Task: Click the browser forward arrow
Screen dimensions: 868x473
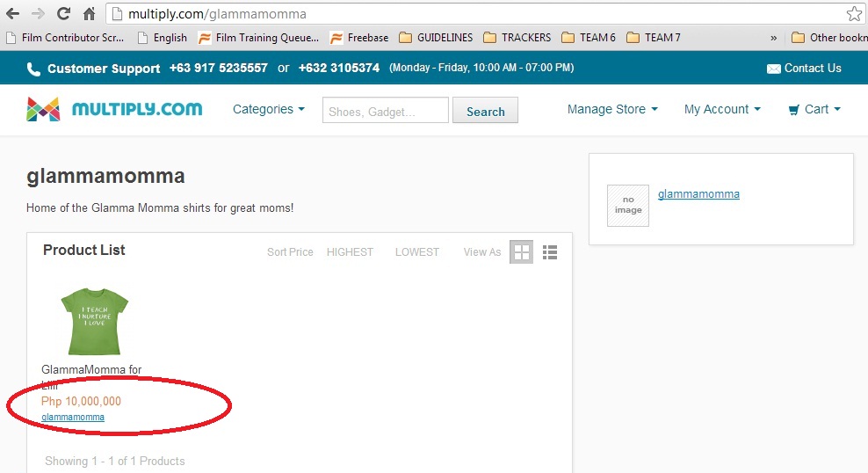Action: coord(38,14)
